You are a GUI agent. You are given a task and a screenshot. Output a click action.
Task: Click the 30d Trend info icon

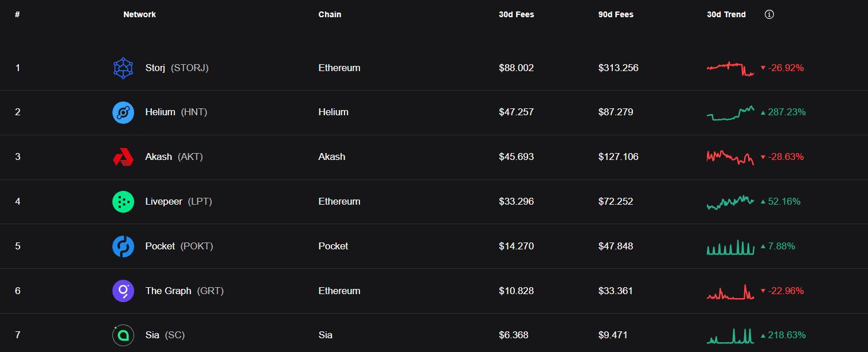[769, 14]
